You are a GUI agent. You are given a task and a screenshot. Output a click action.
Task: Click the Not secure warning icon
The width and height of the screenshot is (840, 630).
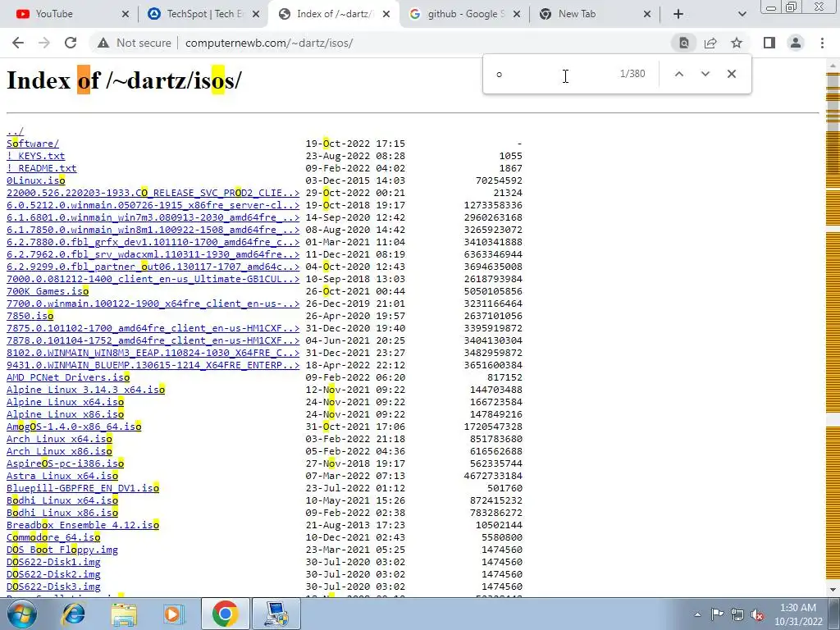click(103, 43)
